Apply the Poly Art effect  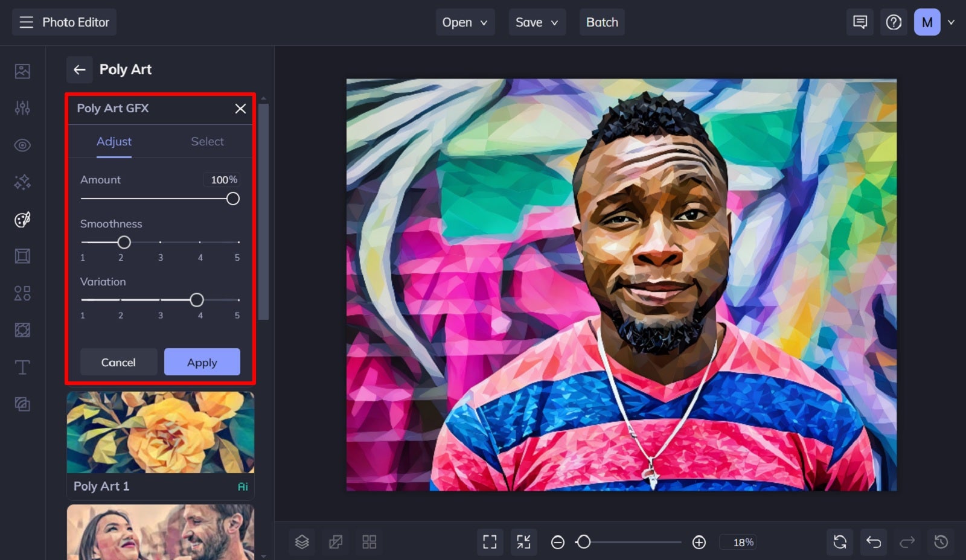pos(202,362)
